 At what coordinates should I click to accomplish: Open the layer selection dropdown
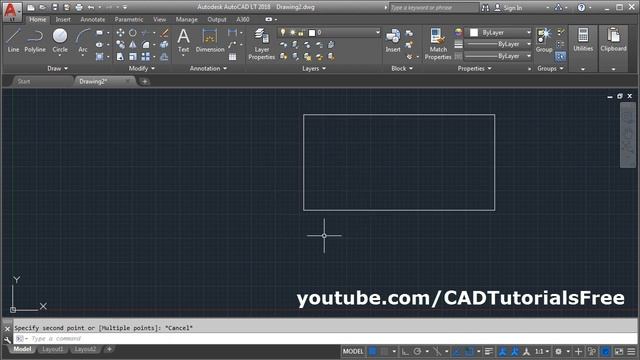tap(329, 32)
